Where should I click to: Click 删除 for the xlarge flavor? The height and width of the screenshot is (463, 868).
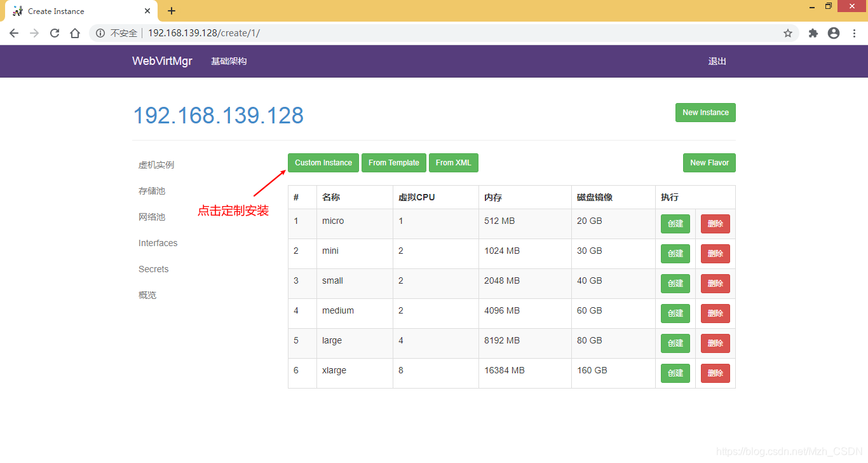pyautogui.click(x=715, y=373)
